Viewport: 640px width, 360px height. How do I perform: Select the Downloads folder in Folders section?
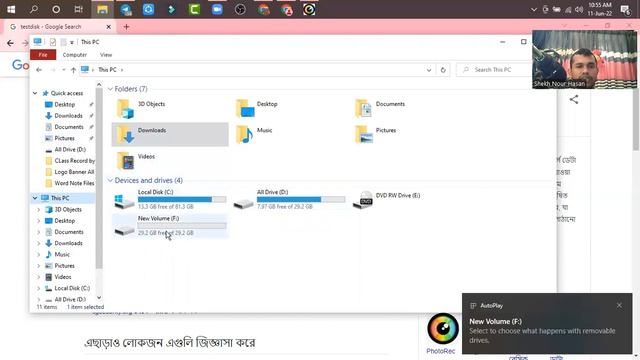[x=170, y=134]
